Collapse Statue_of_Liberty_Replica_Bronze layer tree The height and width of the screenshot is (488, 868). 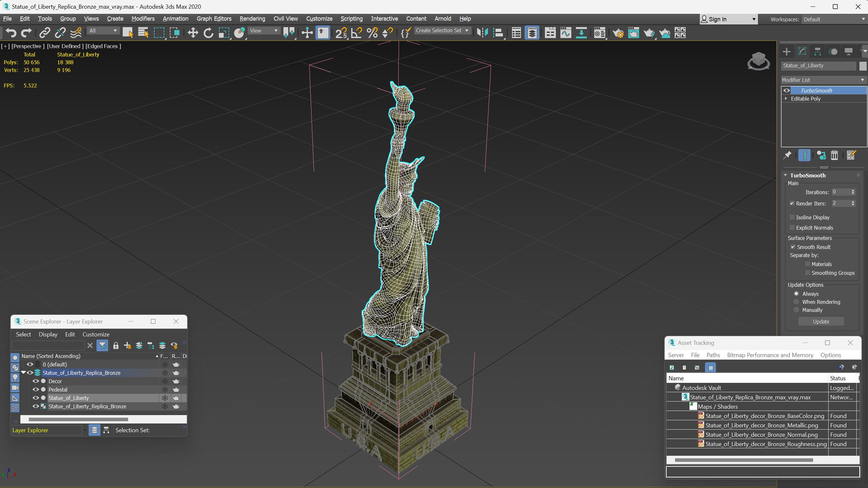23,373
